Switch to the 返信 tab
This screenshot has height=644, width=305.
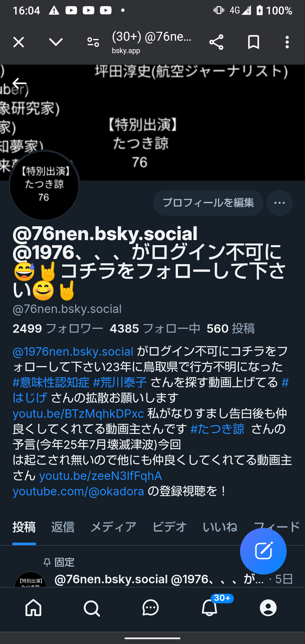tap(63, 527)
